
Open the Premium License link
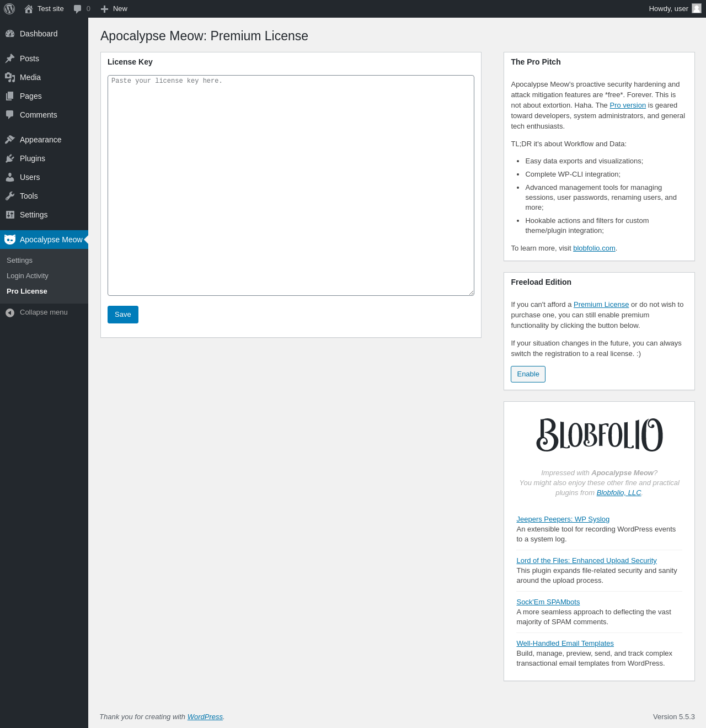[601, 305]
